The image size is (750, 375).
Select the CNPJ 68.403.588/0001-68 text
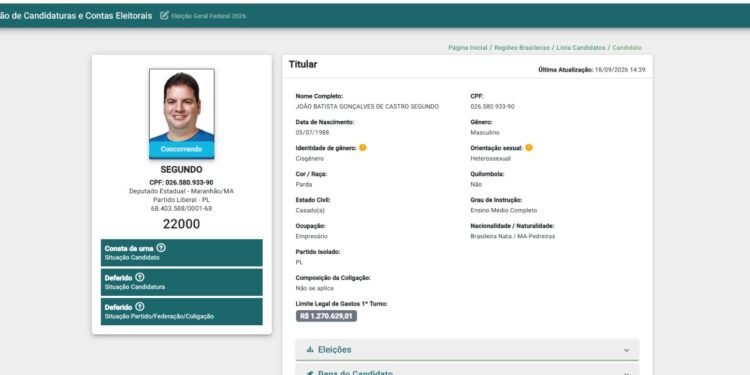coord(181,209)
